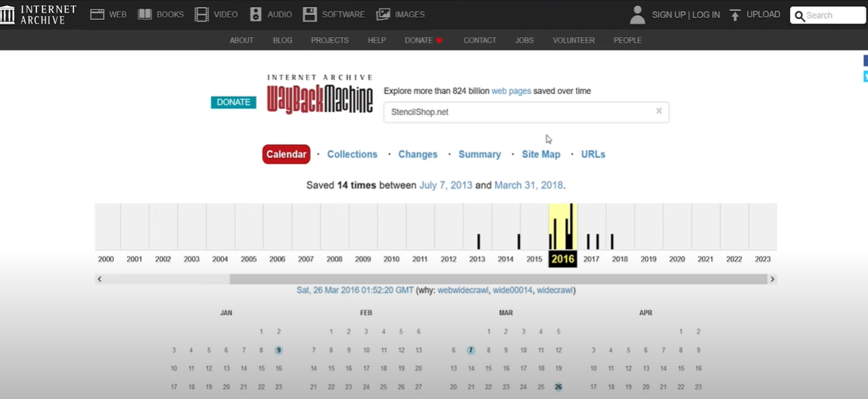This screenshot has height=399, width=868.
Task: Open the March 7 capture date
Action: 471,351
